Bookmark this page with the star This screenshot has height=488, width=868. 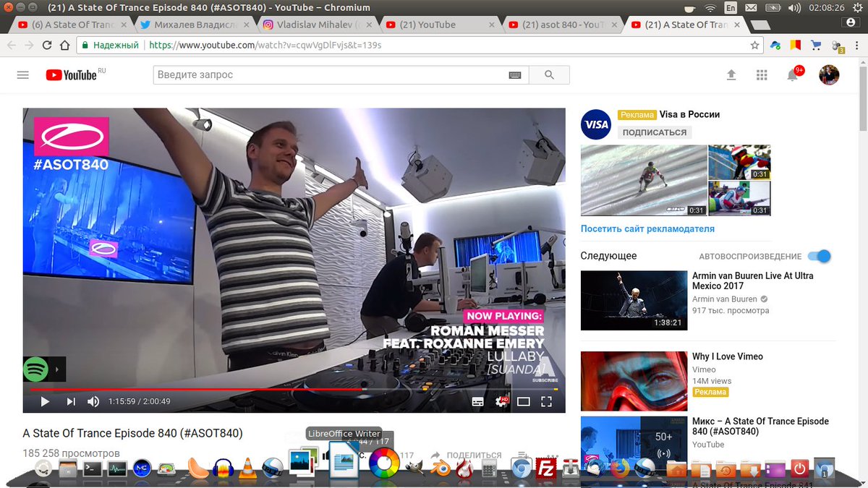754,45
